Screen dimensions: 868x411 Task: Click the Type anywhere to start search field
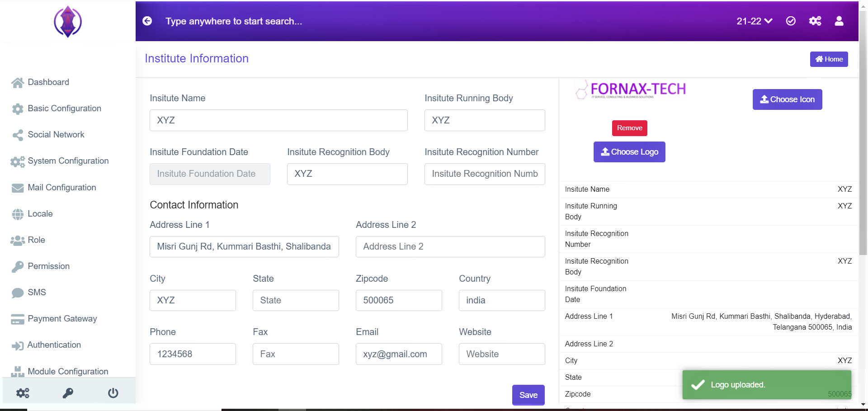234,21
